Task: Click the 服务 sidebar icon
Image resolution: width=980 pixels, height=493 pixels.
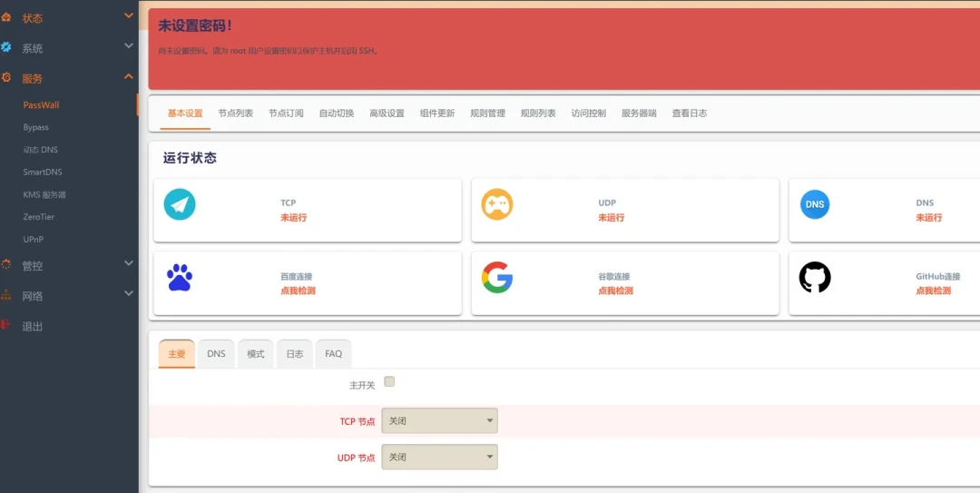Action: 5,77
